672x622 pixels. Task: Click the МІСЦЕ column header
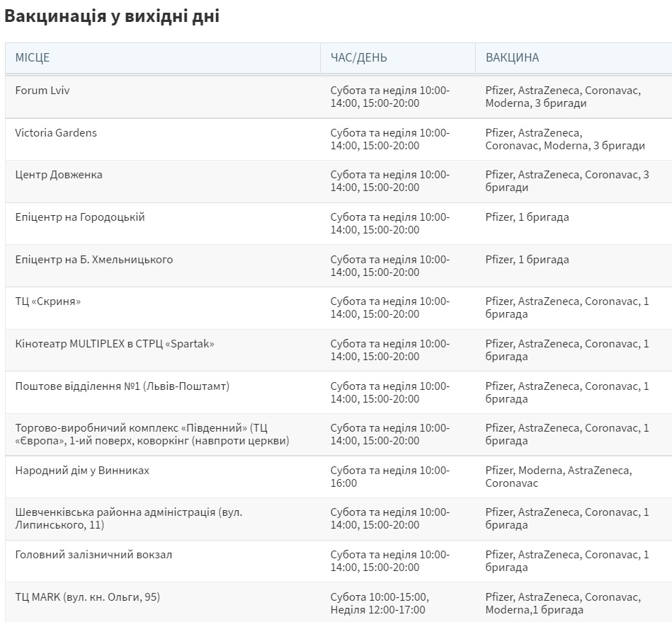[x=33, y=58]
